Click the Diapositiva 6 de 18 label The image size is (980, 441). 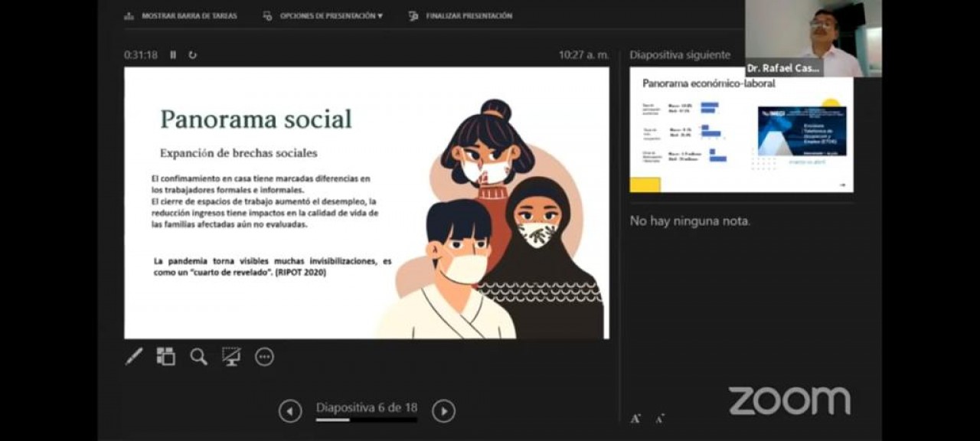[x=366, y=407]
